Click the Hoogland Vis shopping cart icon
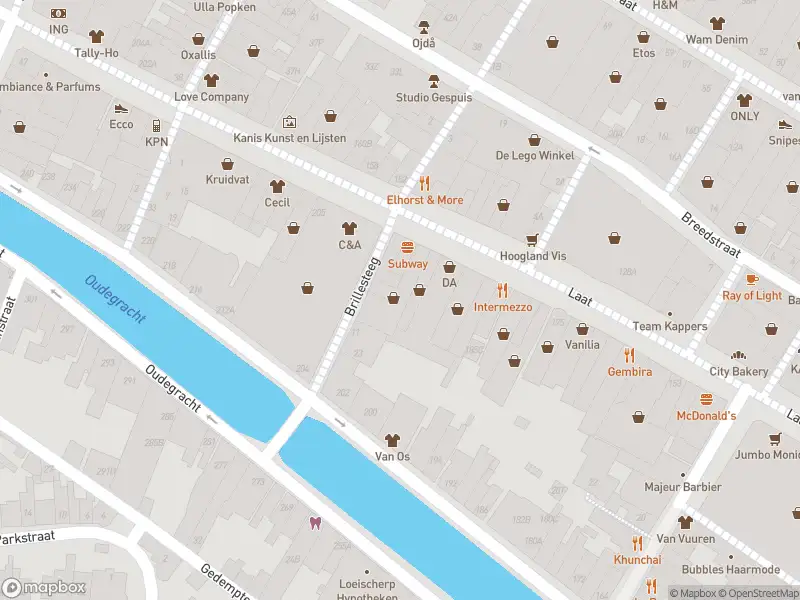800x600 pixels. click(x=532, y=239)
